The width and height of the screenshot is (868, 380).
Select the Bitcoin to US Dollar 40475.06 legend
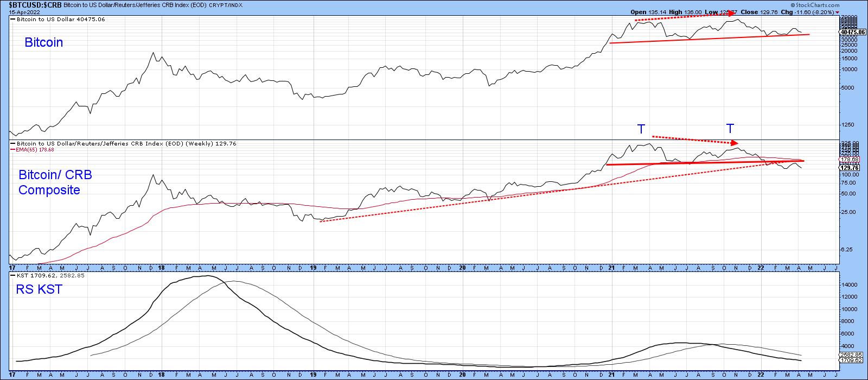(x=61, y=19)
